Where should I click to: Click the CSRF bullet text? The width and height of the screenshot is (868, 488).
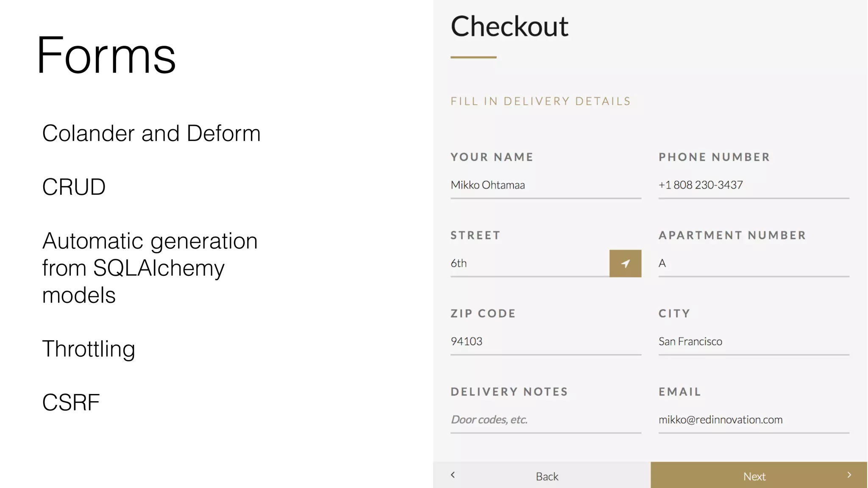coord(71,402)
